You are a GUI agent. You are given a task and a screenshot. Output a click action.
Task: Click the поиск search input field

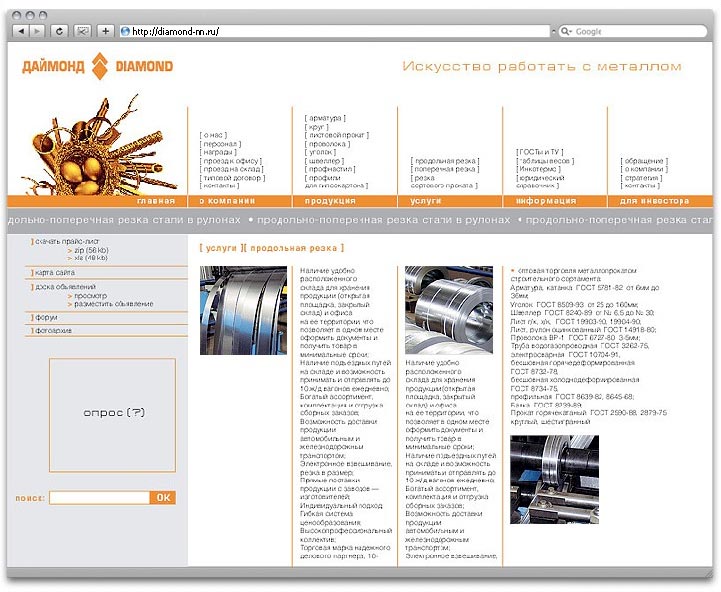[x=99, y=498]
